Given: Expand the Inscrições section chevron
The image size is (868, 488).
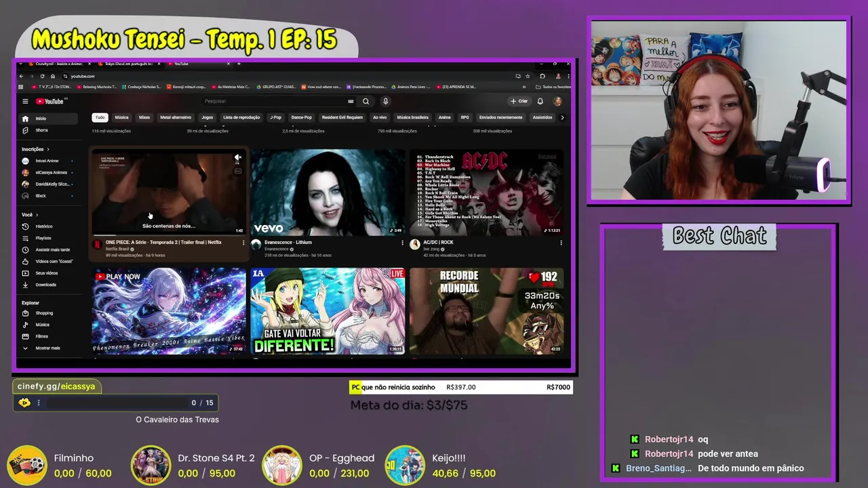Looking at the screenshot, I should pos(48,149).
